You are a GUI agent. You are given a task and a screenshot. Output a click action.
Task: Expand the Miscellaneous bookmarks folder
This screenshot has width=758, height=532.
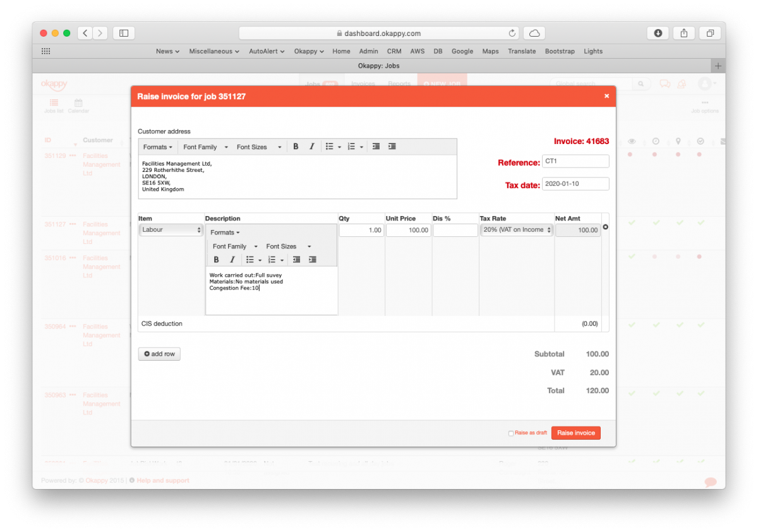[x=214, y=51]
